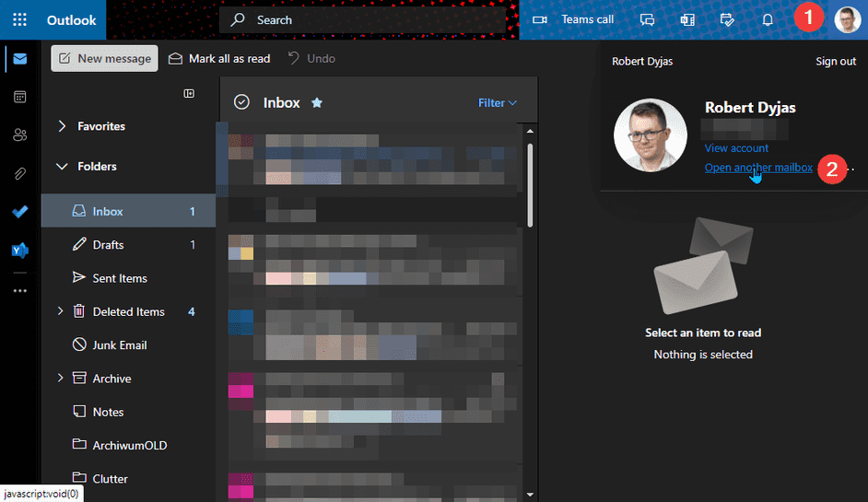Expand the Deleted Items folder chevron
The height and width of the screenshot is (502, 868).
pyautogui.click(x=60, y=311)
